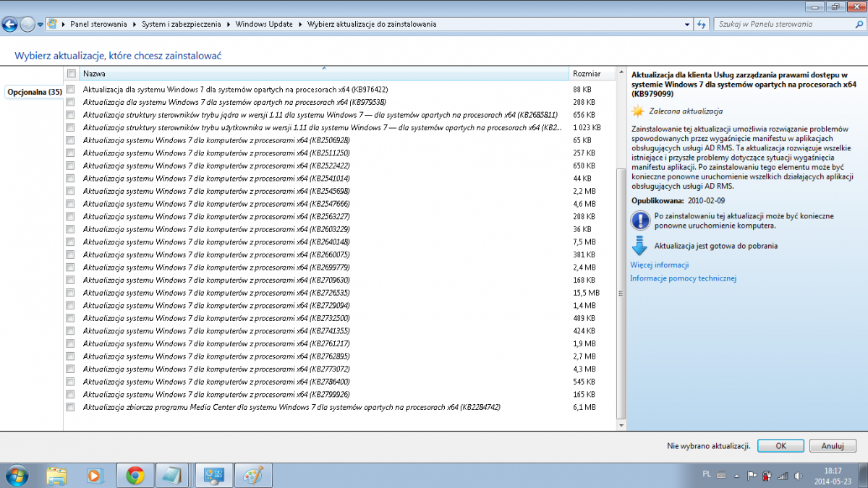Open the Więcej informacji link
The image size is (868, 488).
point(660,265)
